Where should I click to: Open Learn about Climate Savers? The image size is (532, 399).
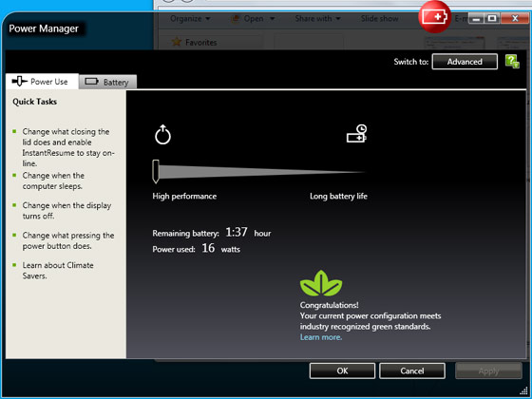tap(58, 271)
